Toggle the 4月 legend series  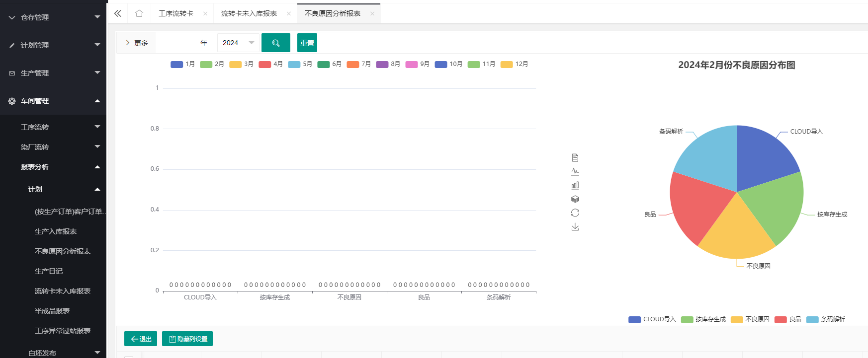270,64
